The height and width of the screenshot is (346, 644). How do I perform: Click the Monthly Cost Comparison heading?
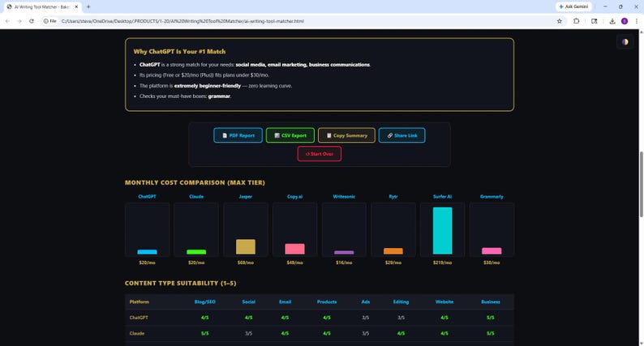pyautogui.click(x=195, y=182)
